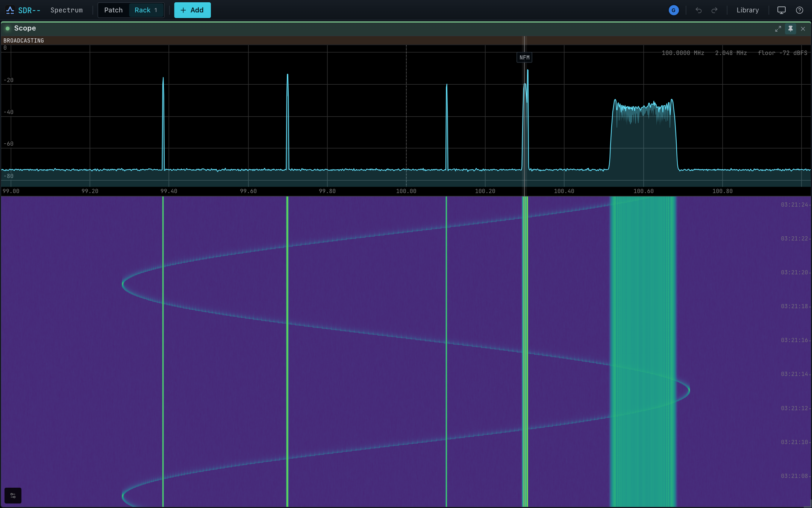Open the scope settings sliders icon
The height and width of the screenshot is (508, 812).
point(13,496)
